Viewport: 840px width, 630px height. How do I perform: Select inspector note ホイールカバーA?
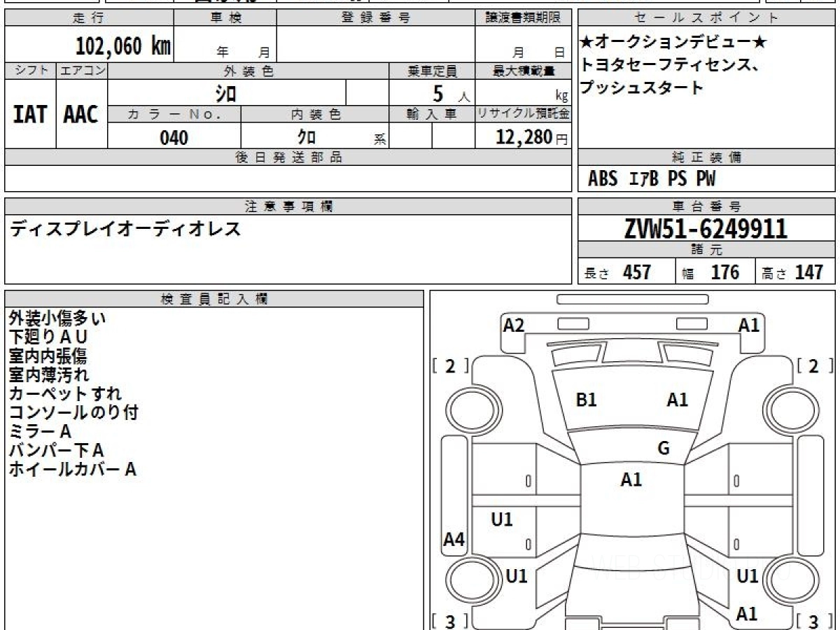72,470
